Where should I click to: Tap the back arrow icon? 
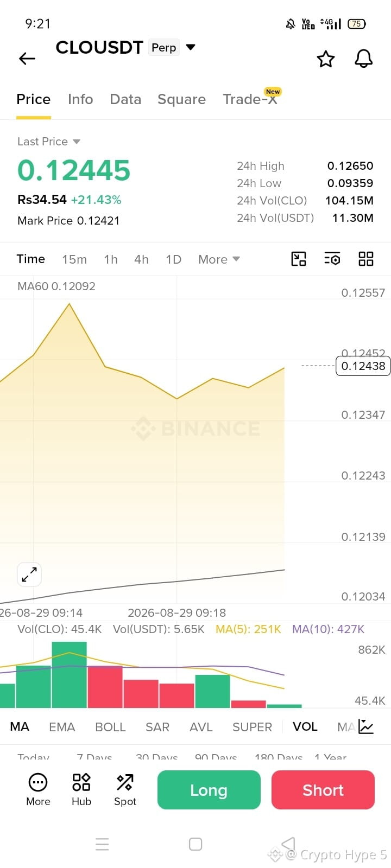coord(27,59)
